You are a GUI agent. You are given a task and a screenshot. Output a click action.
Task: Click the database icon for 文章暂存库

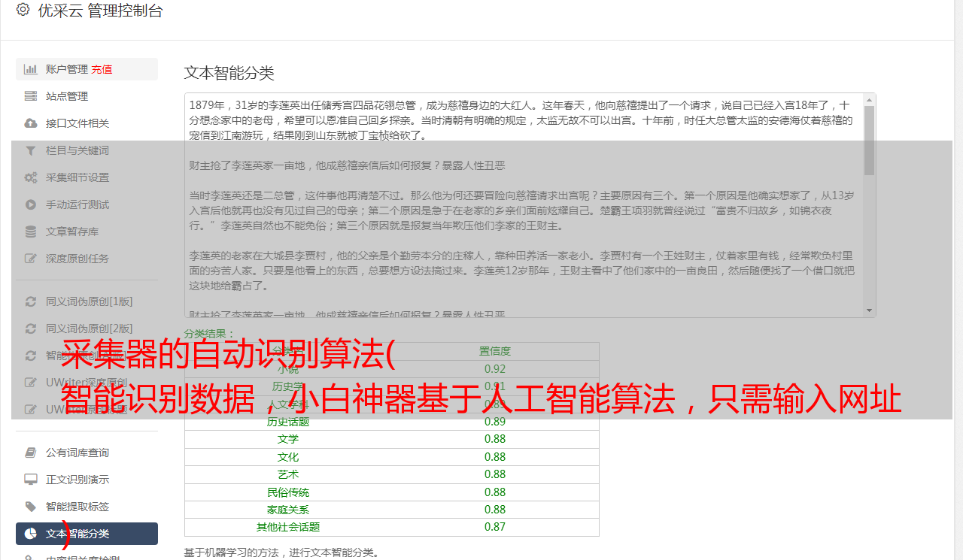point(31,232)
